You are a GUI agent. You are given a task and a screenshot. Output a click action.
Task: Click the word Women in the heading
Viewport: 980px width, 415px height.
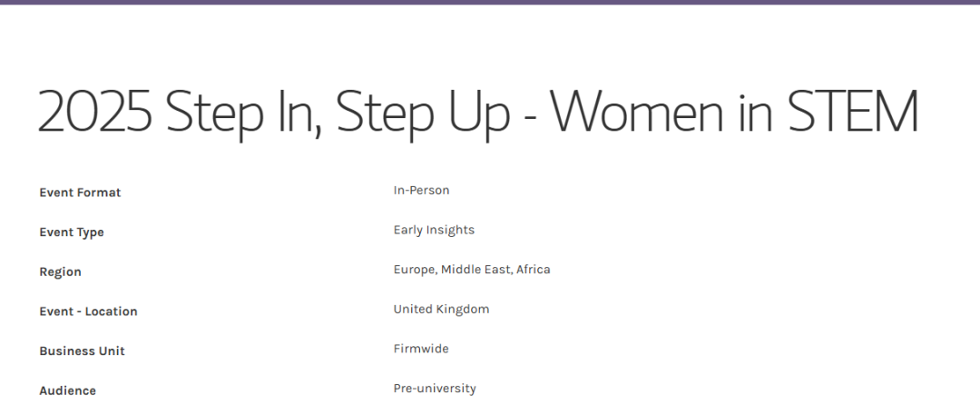[x=637, y=111]
